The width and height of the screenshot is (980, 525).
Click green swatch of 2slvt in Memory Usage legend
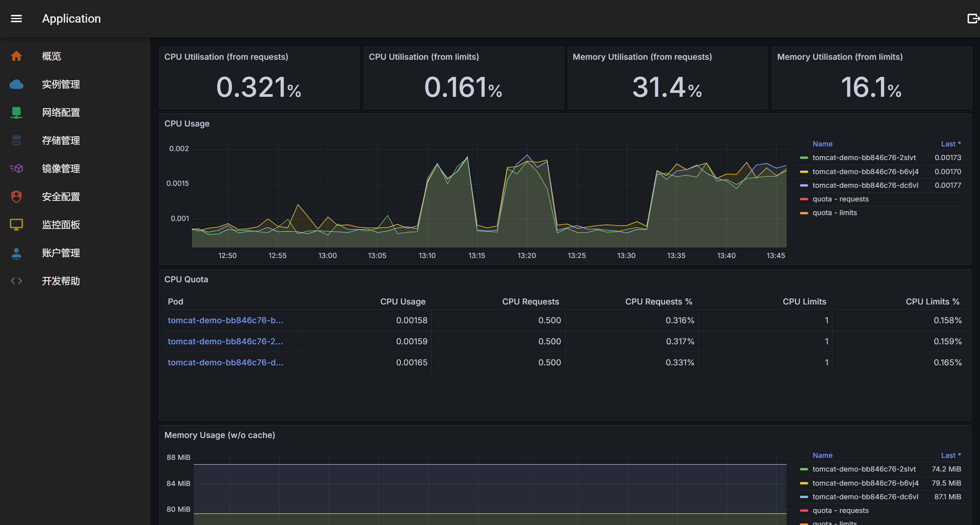804,469
